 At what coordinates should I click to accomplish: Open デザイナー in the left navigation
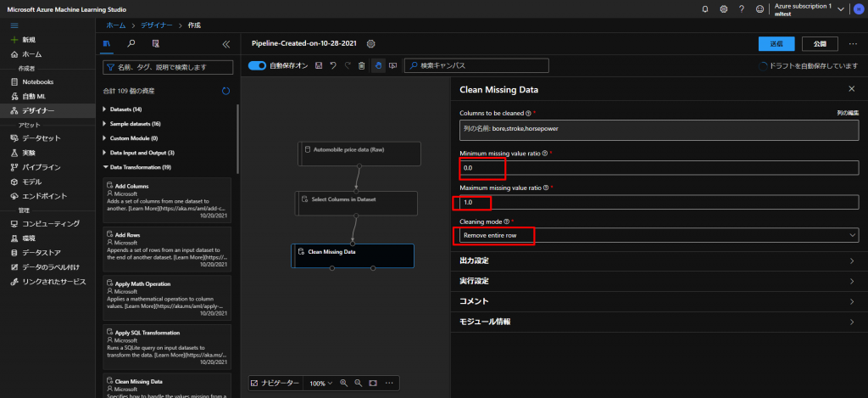38,110
